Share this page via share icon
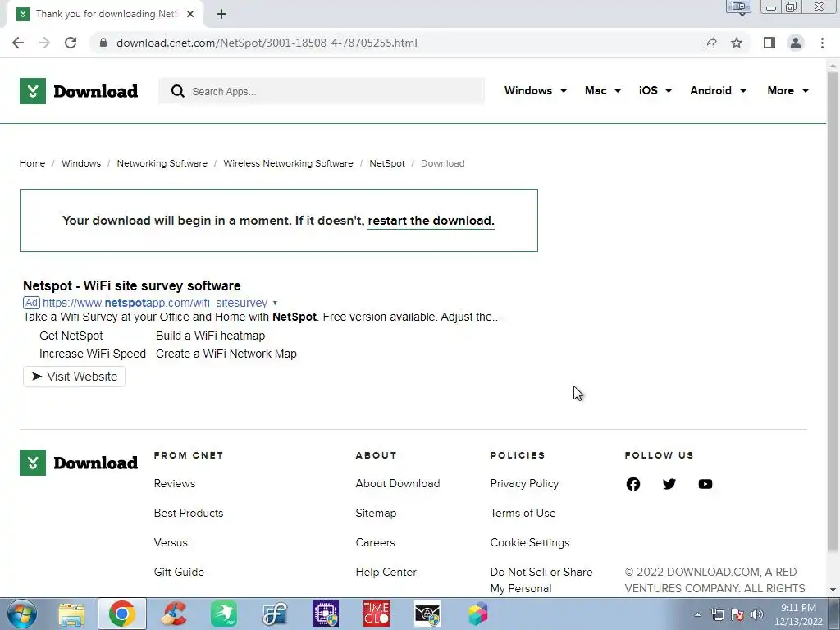Image resolution: width=840 pixels, height=630 pixels. 710,43
